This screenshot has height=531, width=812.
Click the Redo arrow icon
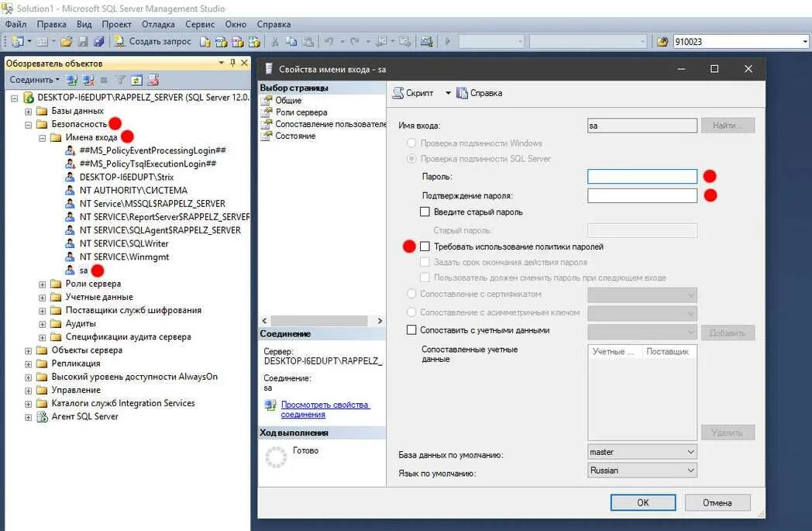click(355, 41)
